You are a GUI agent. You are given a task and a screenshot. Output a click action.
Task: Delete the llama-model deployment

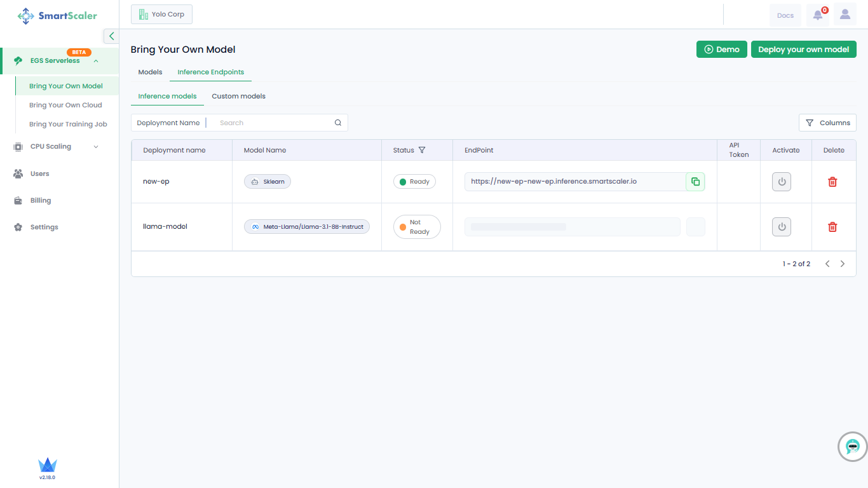[832, 227]
